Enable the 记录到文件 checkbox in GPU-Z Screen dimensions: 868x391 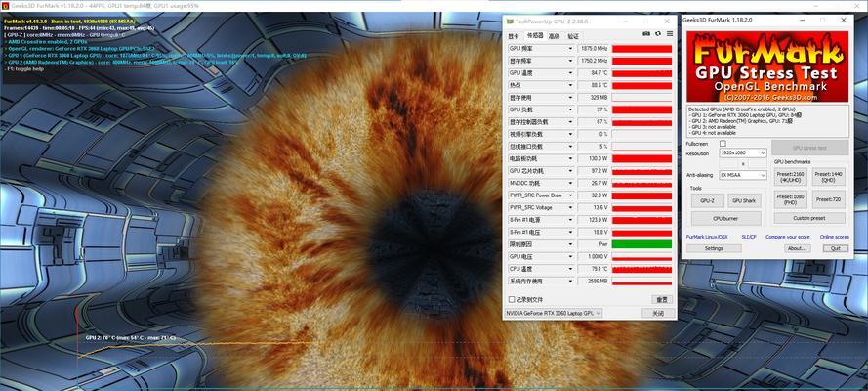tap(512, 300)
